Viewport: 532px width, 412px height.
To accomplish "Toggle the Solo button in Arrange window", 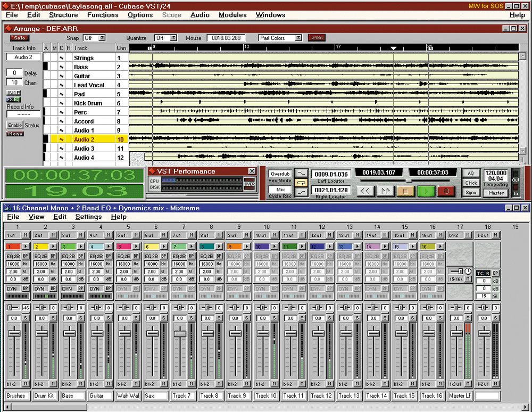I will pyautogui.click(x=20, y=38).
